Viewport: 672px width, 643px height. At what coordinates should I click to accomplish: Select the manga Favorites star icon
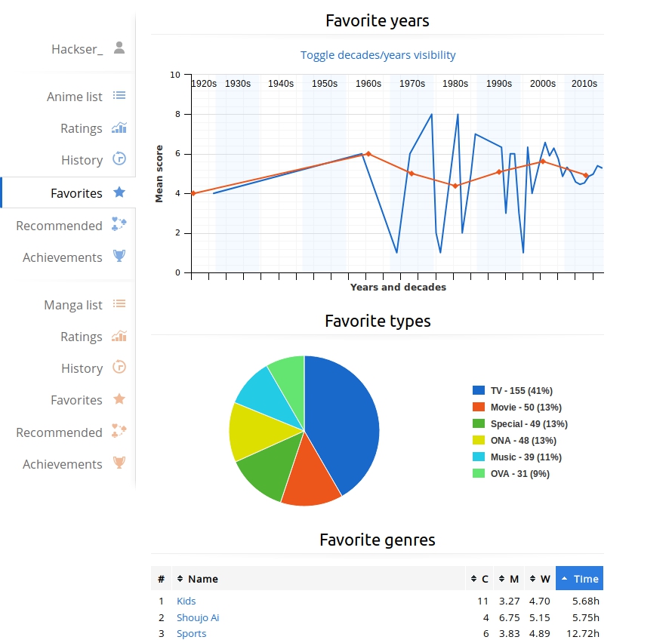119,399
